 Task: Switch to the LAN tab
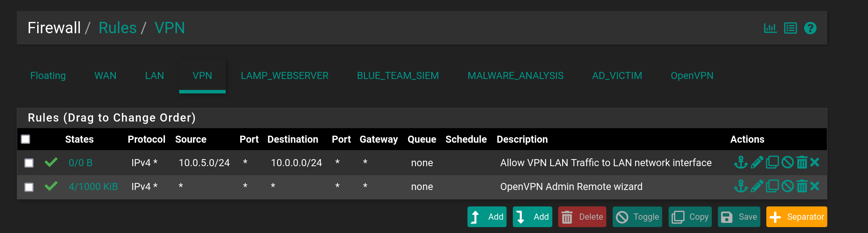pyautogui.click(x=155, y=75)
